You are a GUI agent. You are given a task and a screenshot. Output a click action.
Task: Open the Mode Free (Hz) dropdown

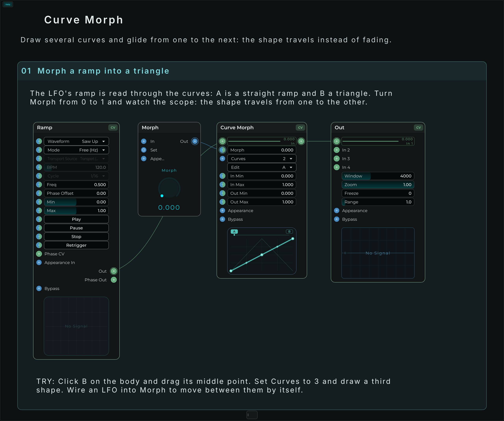coord(76,150)
